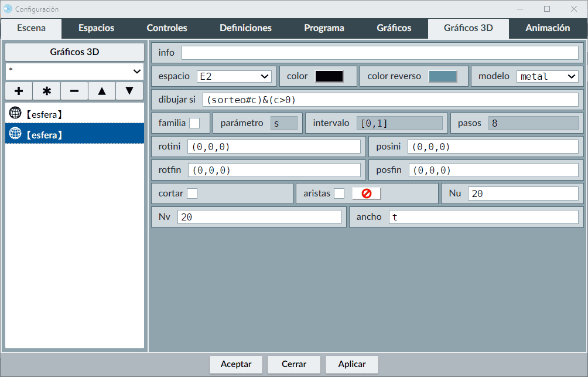The image size is (588, 377).
Task: Click the minus icon to delete graphic
Action: [x=74, y=91]
